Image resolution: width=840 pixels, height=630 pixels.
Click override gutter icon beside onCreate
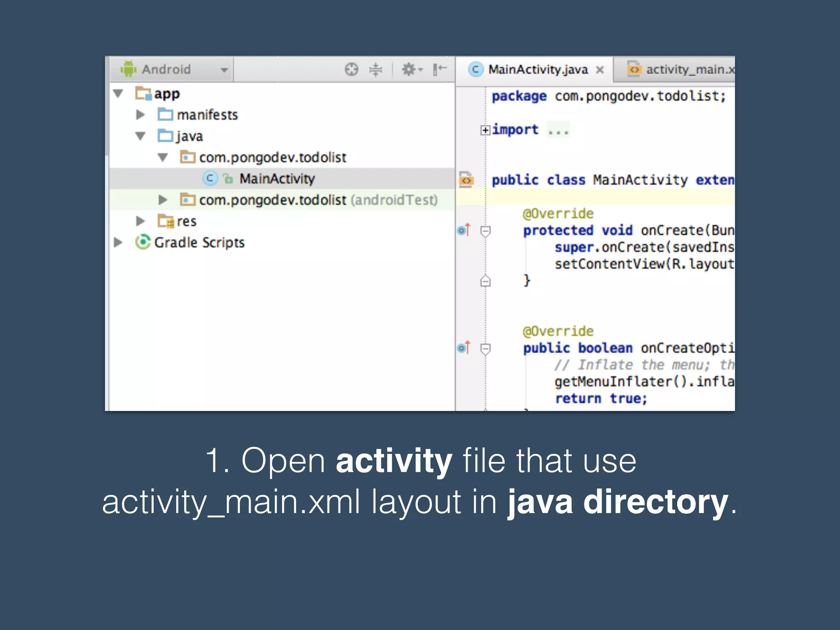[464, 231]
